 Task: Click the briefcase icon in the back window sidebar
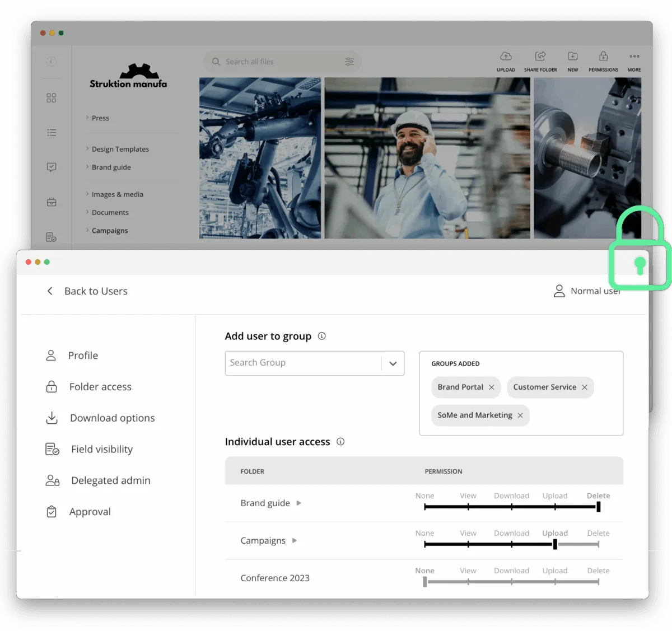pos(52,202)
